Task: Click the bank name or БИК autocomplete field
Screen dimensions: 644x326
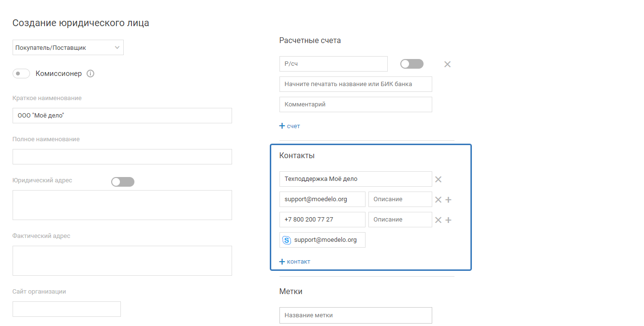Action: tap(355, 84)
